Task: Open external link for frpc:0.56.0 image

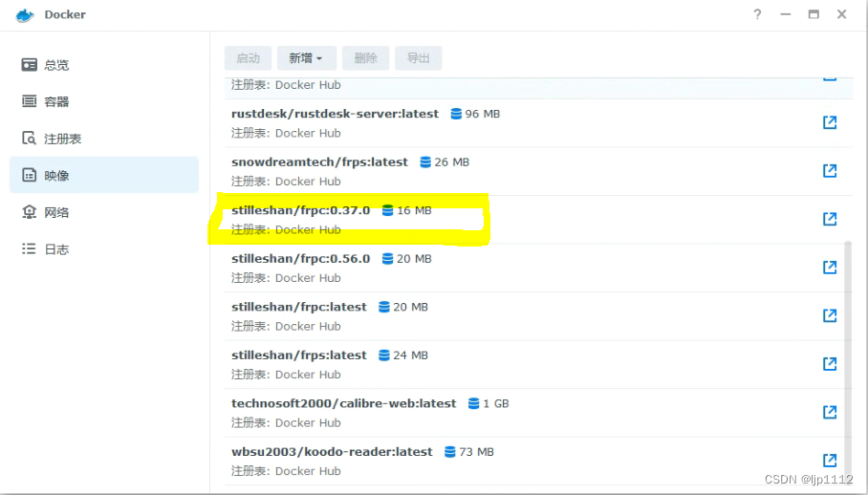Action: [x=829, y=268]
